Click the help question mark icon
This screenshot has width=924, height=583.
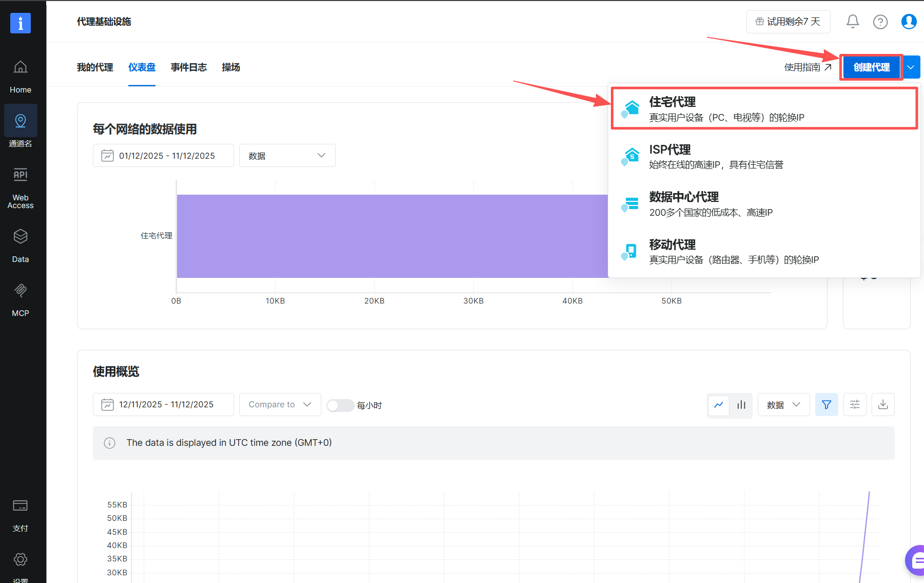tap(880, 22)
